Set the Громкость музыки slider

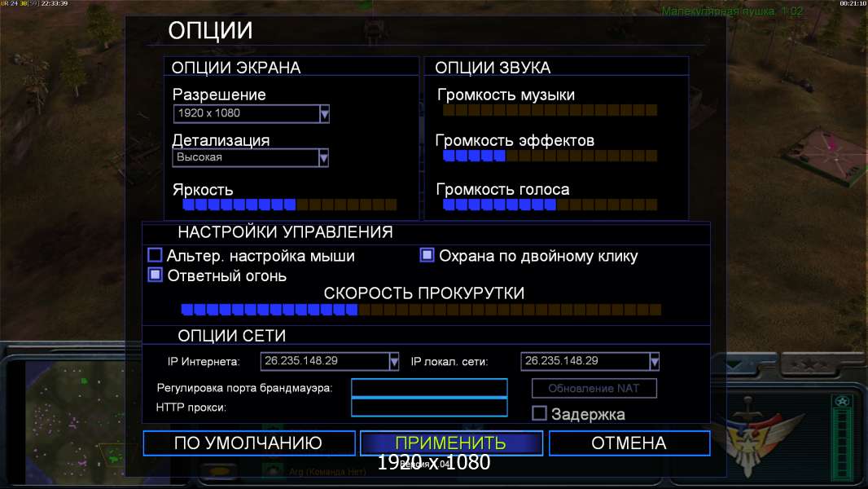point(550,110)
